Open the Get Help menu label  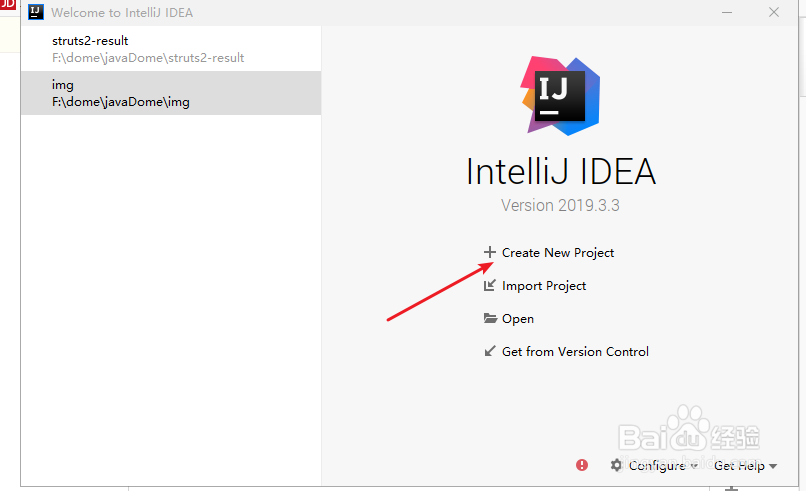[739, 465]
